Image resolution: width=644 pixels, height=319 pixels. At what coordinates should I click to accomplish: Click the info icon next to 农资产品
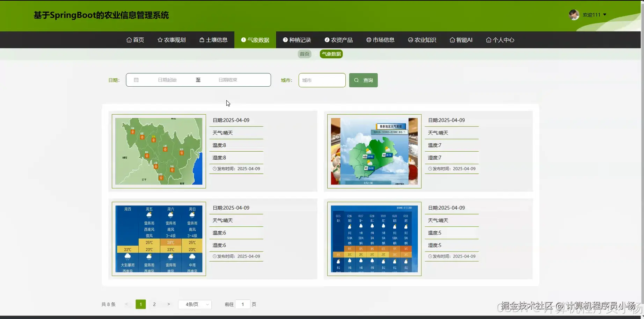pyautogui.click(x=327, y=40)
